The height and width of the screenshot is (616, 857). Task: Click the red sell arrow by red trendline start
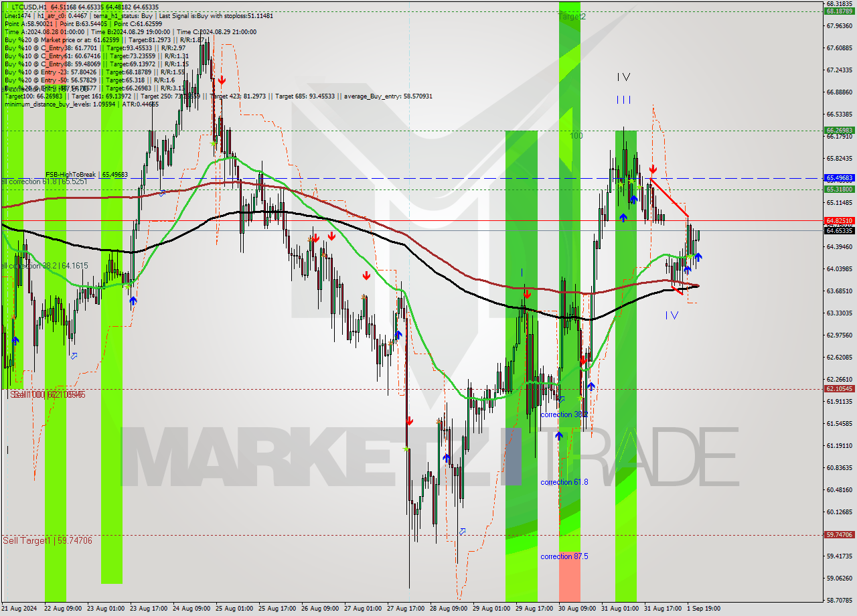pyautogui.click(x=653, y=170)
